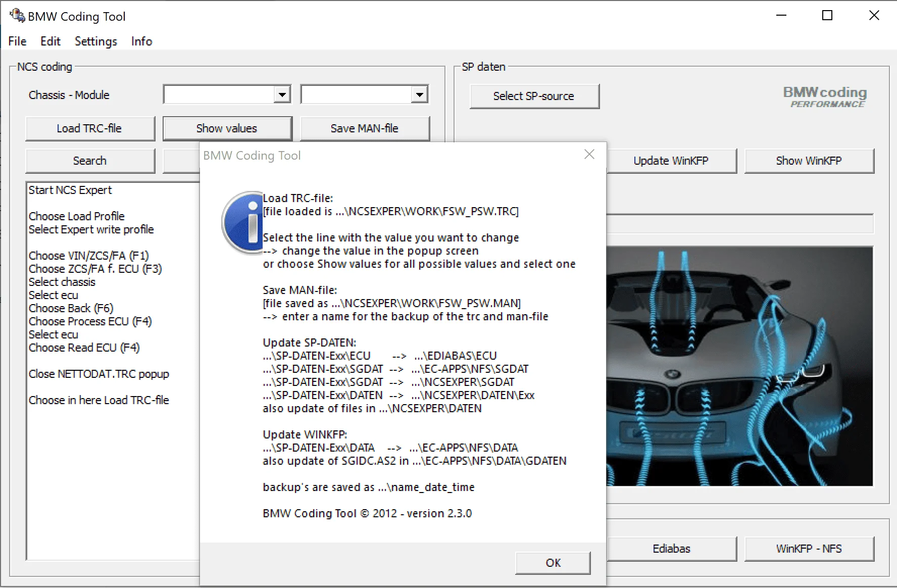Click the Show WinKFP button

click(x=809, y=161)
